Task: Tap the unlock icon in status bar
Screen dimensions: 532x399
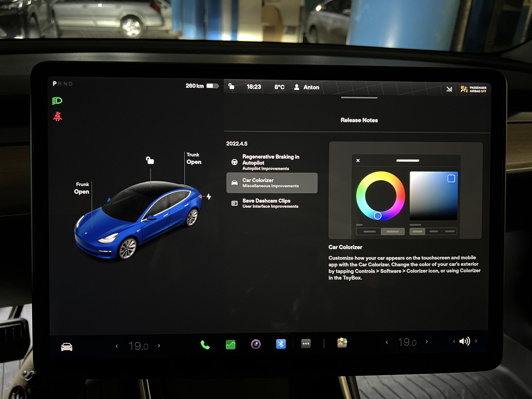Action: 231,86
